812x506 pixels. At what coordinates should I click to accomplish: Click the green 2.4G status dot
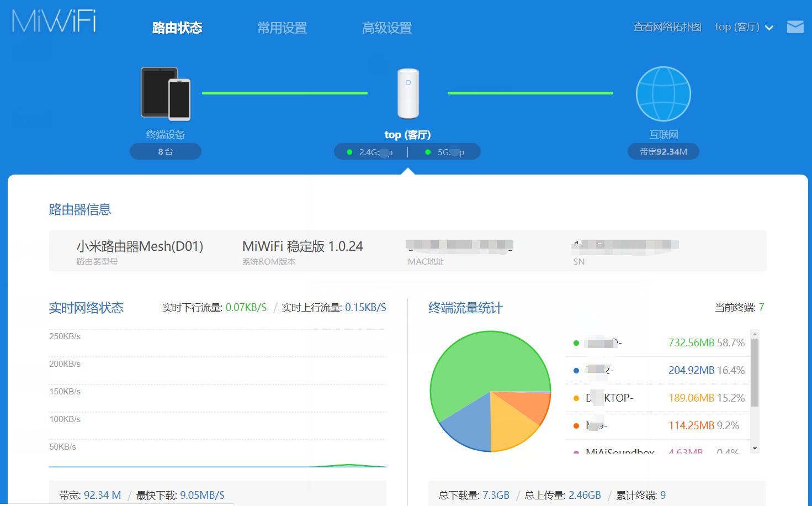[348, 151]
